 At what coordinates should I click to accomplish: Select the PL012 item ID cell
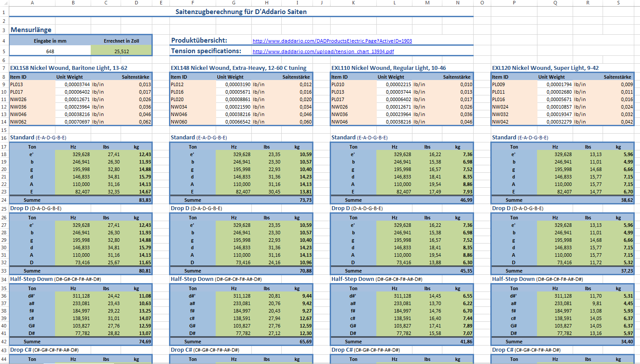coord(193,84)
